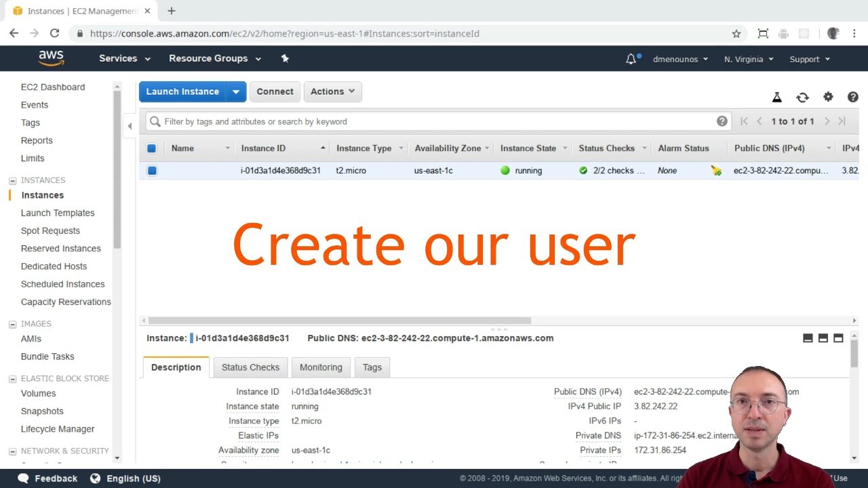
Task: Set details pane to half-height layout
Action: tap(823, 338)
